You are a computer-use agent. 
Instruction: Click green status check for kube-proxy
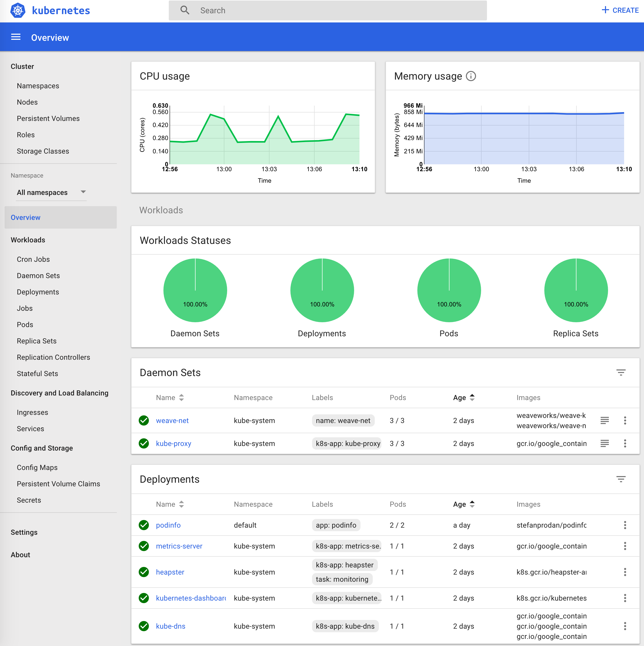point(144,443)
